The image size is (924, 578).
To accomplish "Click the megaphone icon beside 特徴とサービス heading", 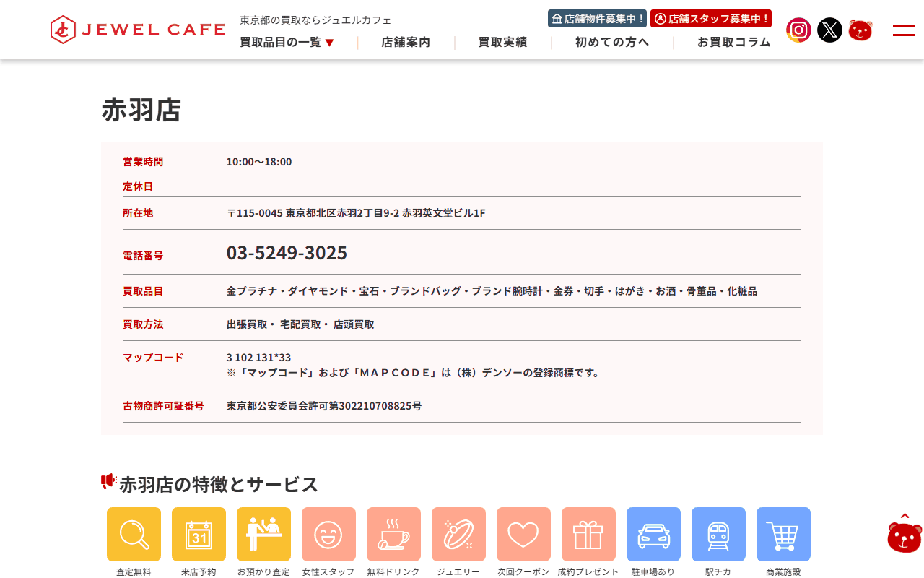I will [109, 482].
